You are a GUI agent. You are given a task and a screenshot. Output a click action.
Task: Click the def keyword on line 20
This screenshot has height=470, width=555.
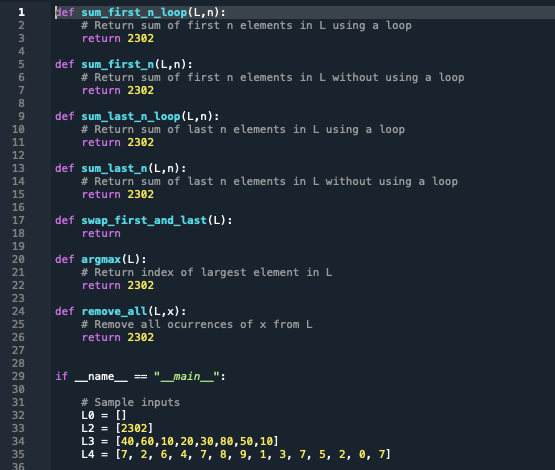[65, 259]
